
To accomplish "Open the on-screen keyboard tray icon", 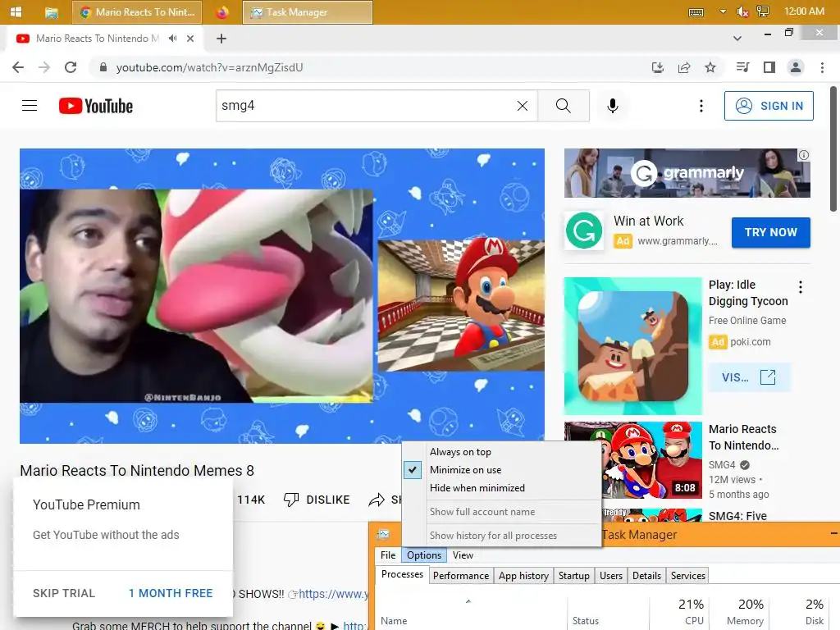I will click(696, 12).
